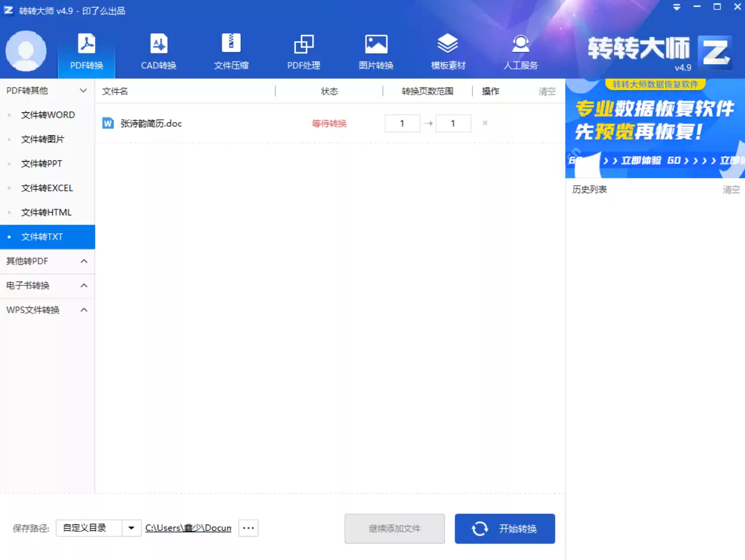Switch to 文件转EXCEL conversion
The image size is (745, 560).
[x=47, y=188]
